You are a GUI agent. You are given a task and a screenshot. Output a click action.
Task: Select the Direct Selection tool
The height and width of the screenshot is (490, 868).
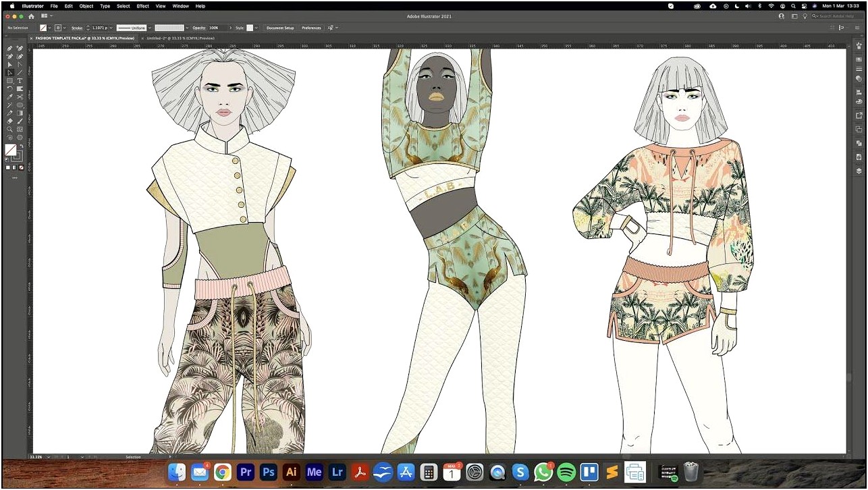pyautogui.click(x=9, y=72)
